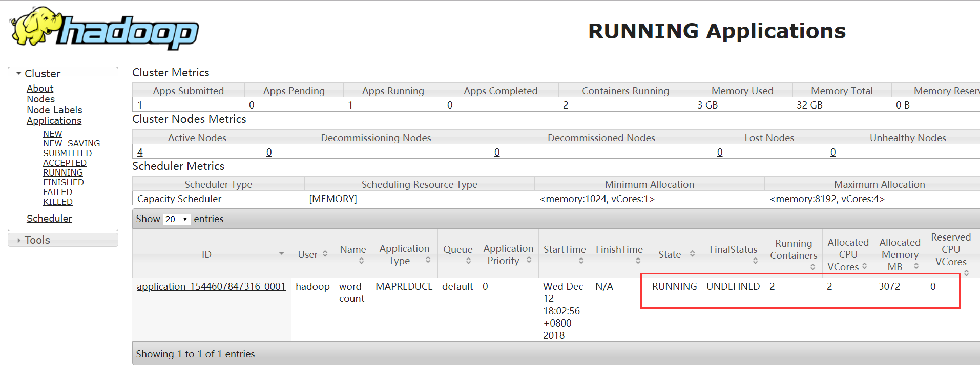Select the hadoop user cell
Image resolution: width=980 pixels, height=389 pixels.
tap(312, 286)
